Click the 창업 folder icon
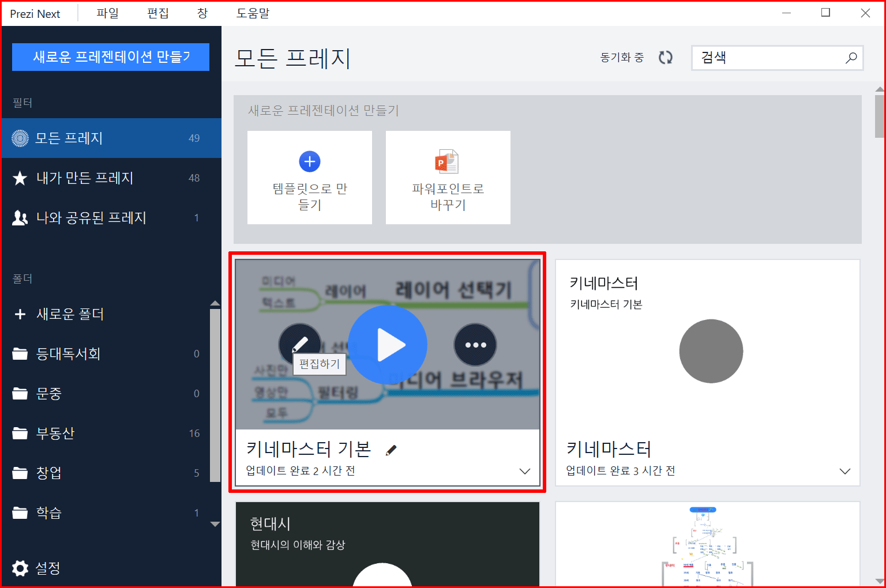The width and height of the screenshot is (886, 588). pyautogui.click(x=20, y=473)
